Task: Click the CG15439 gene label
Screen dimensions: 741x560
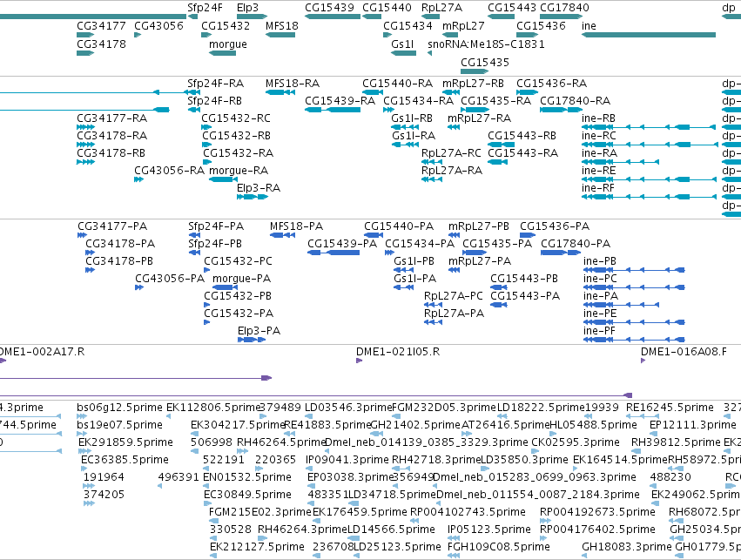Action: coord(329,8)
